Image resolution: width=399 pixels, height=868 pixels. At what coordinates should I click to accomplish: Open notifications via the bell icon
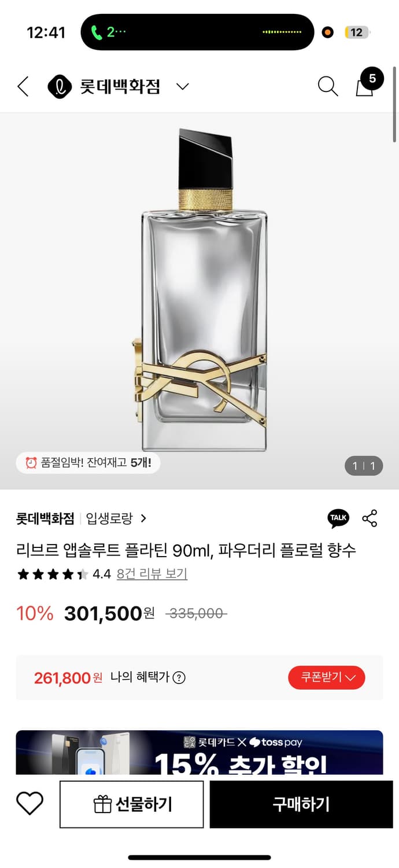coord(364,87)
